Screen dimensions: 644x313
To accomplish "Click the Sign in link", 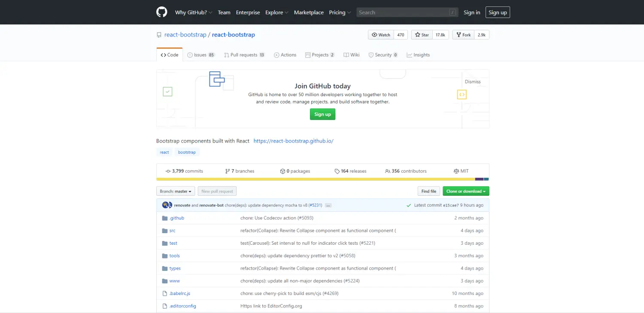I will [x=472, y=12].
